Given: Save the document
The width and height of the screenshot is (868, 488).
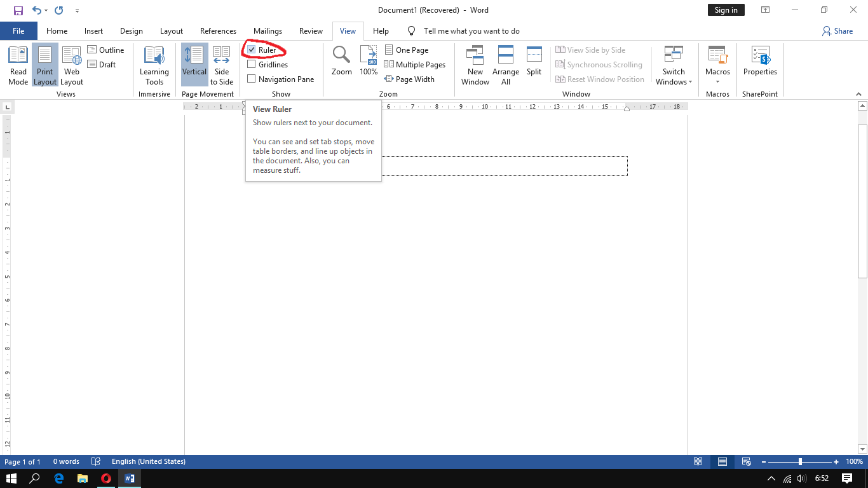Looking at the screenshot, I should click(18, 10).
